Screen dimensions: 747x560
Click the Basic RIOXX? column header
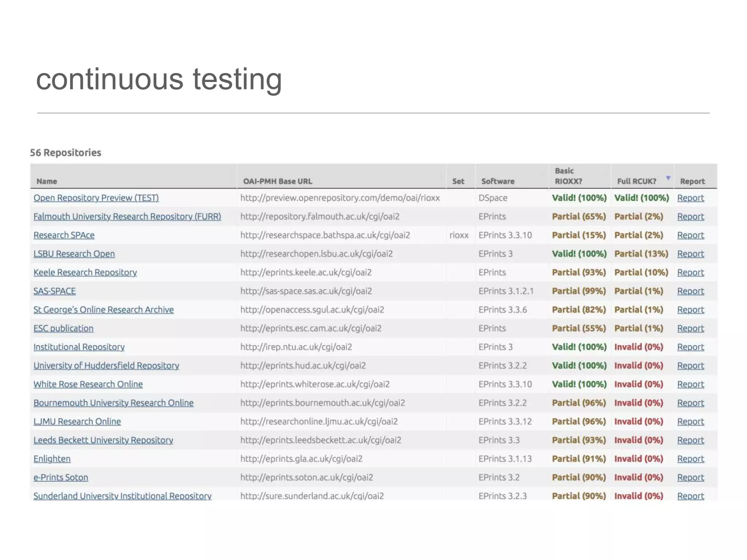tap(569, 176)
